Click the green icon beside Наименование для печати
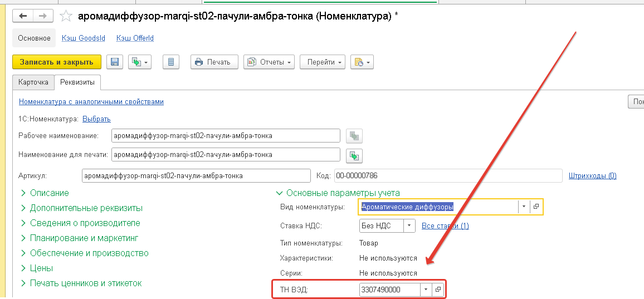 tap(354, 154)
